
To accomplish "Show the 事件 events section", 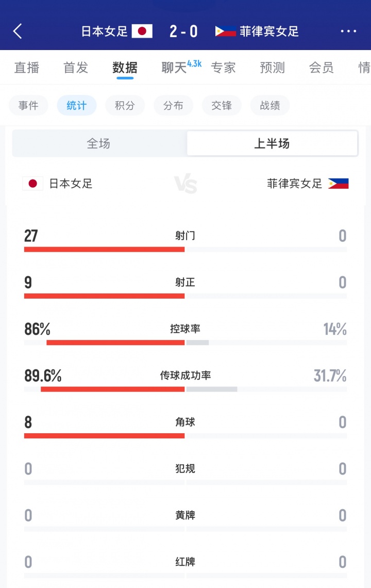I will (28, 106).
